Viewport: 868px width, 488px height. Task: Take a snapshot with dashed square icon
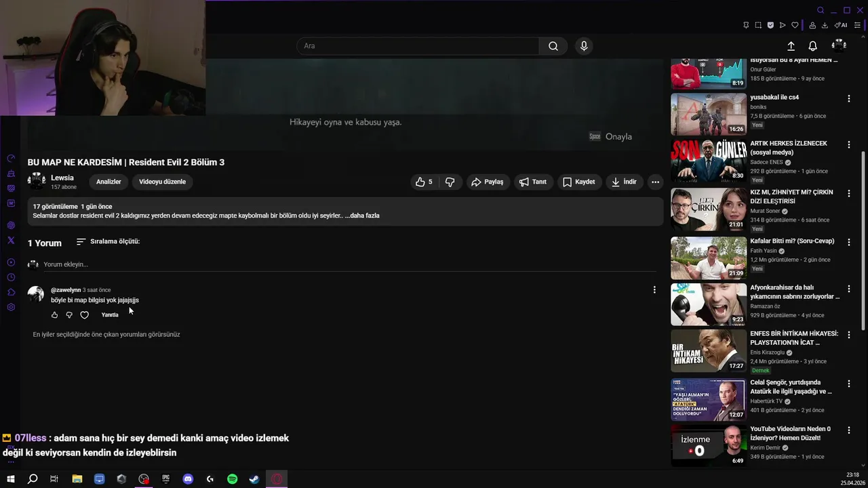tap(758, 25)
